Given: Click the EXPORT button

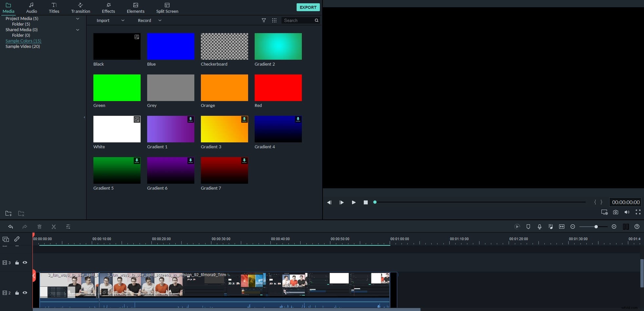Looking at the screenshot, I should pyautogui.click(x=308, y=7).
